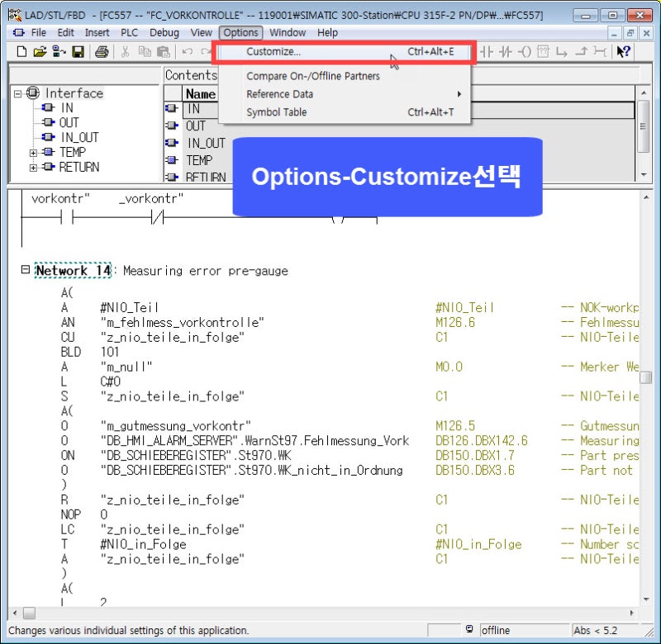Insert an output coil from toolbar
Viewport: 661px width, 644px height.
(525, 52)
